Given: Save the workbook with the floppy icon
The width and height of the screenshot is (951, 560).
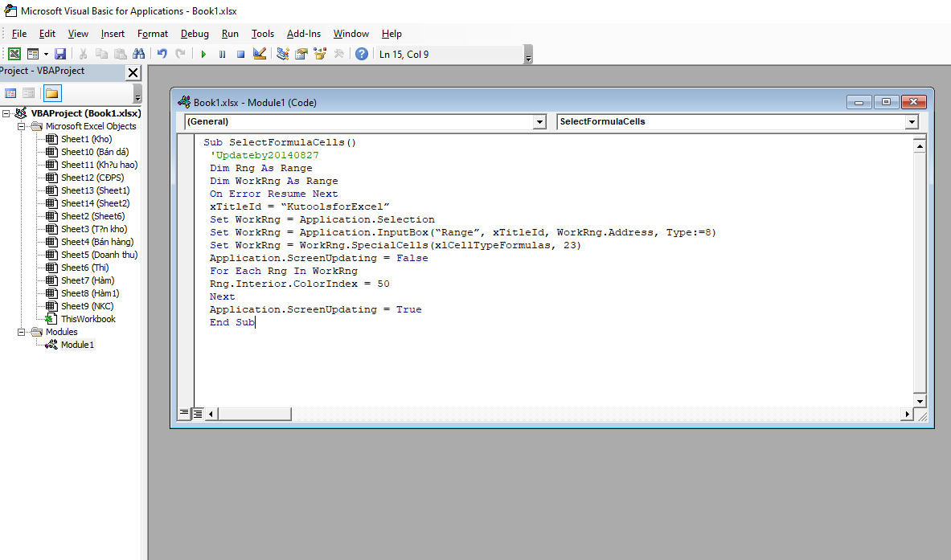Looking at the screenshot, I should click(60, 54).
